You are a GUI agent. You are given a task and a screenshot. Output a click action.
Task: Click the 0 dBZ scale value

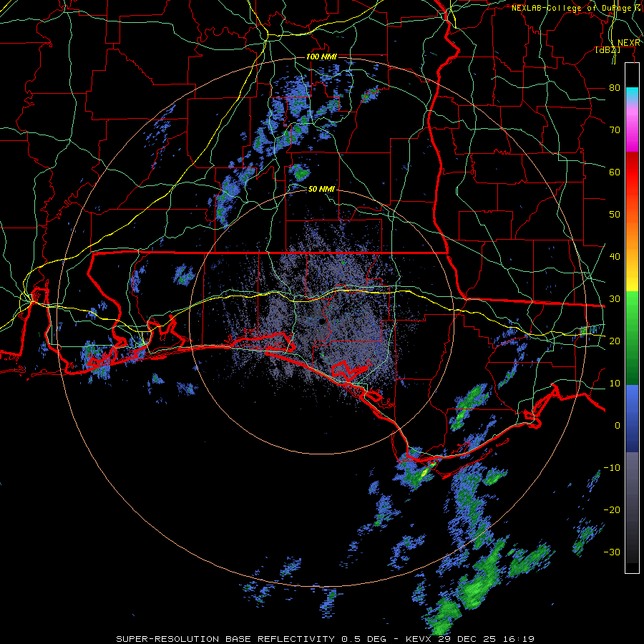click(x=618, y=426)
